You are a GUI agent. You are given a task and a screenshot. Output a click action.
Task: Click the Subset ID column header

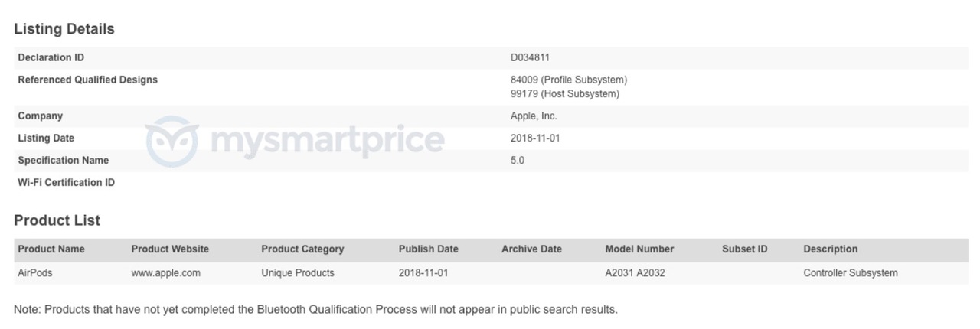[x=745, y=249]
